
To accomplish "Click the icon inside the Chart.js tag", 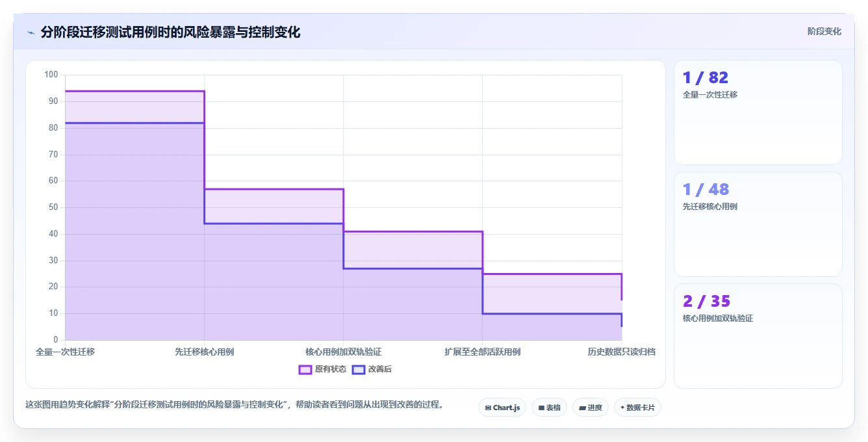I will click(488, 408).
